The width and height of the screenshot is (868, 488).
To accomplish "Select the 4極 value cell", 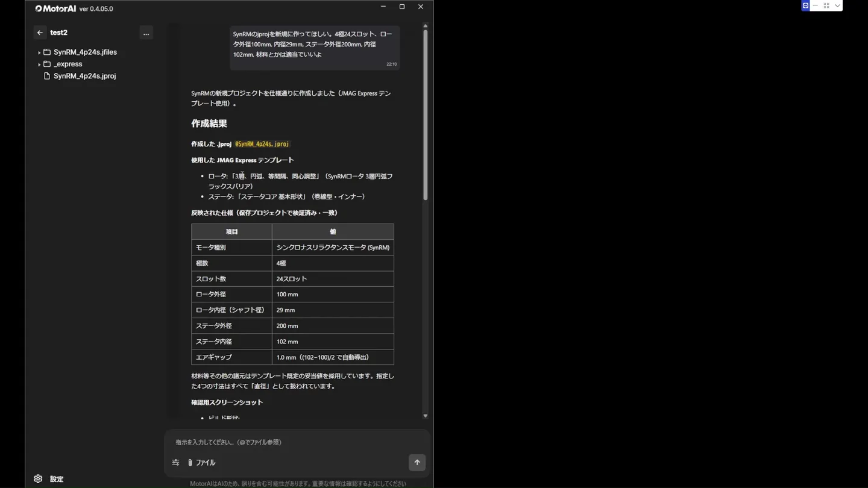I will [333, 263].
